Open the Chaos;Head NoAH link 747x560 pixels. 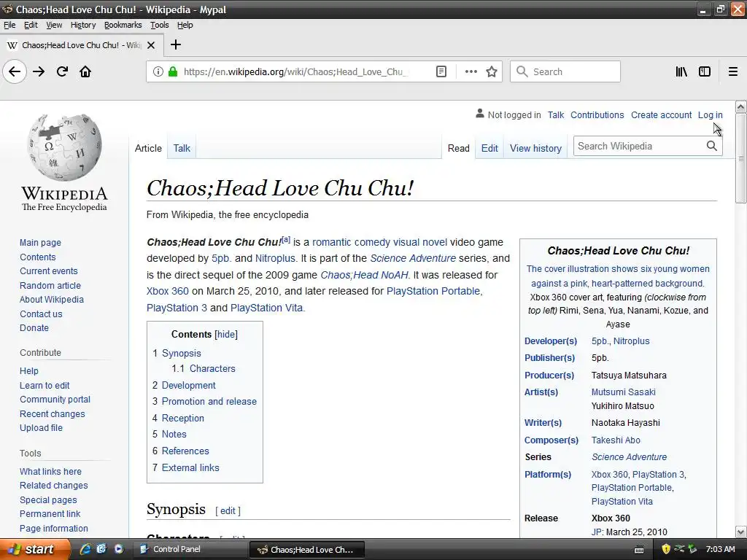tap(364, 275)
